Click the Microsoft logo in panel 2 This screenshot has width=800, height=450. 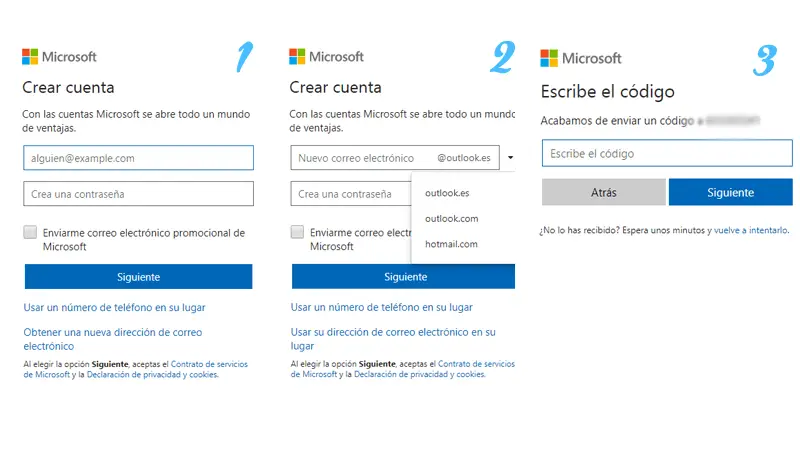point(327,57)
